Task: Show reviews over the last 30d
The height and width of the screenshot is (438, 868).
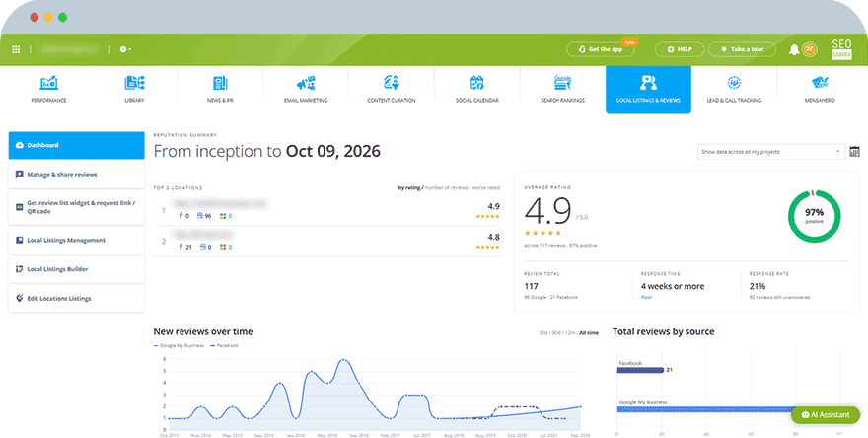Action: click(x=543, y=333)
